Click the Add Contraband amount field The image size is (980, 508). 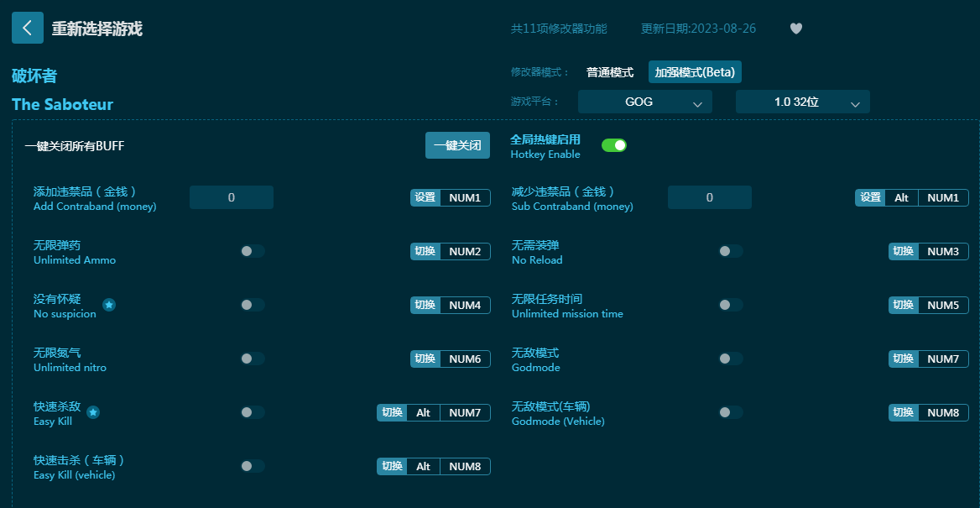click(x=232, y=197)
